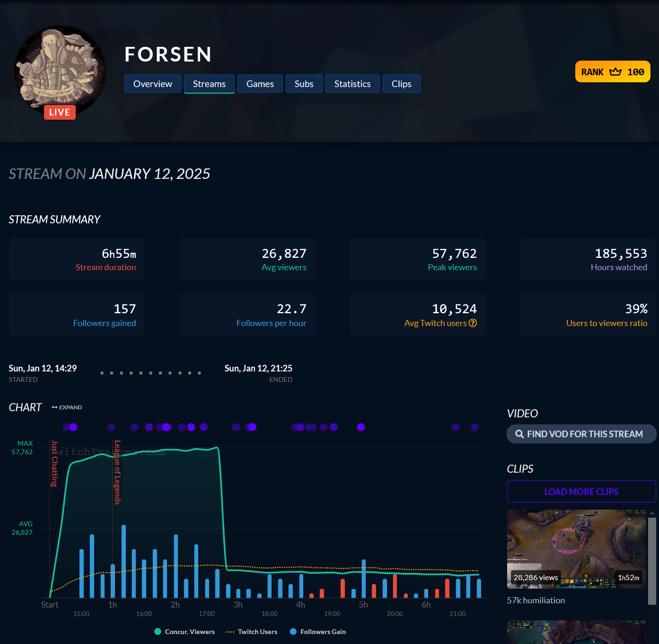Click the 'Sun, Jan 12, 14:29' start time
This screenshot has height=644, width=659.
(43, 368)
